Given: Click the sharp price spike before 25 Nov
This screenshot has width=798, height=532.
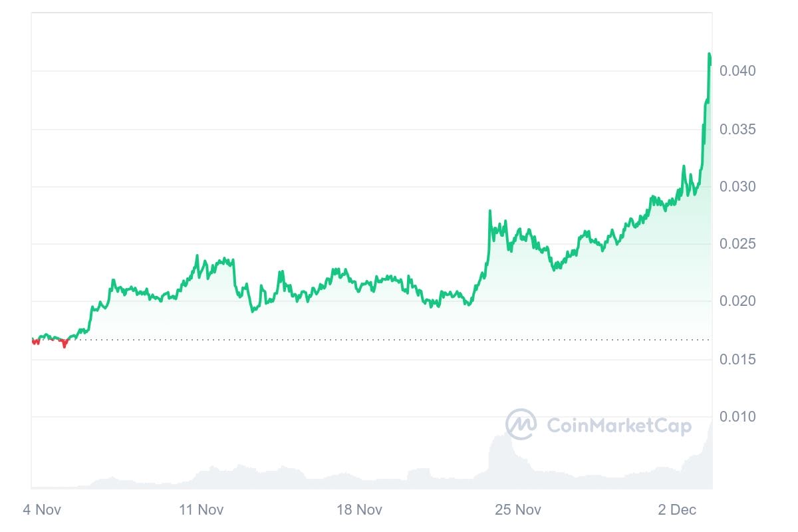Looking at the screenshot, I should pyautogui.click(x=490, y=211).
